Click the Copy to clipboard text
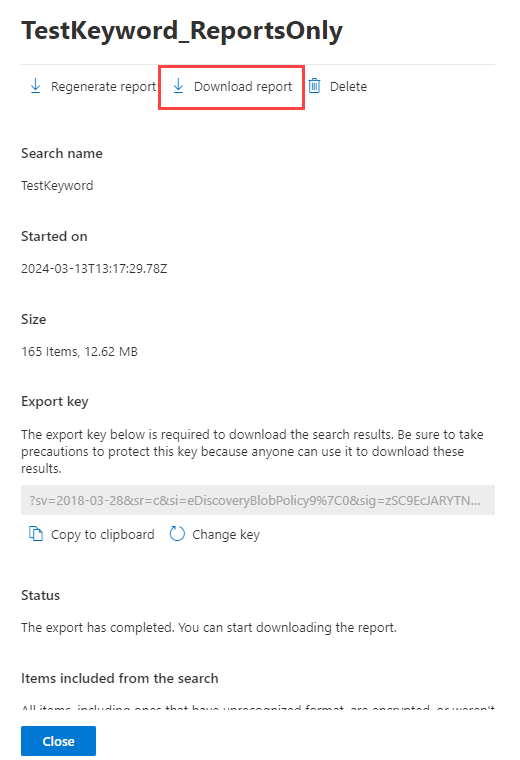Image resolution: width=520 pixels, height=760 pixels. coord(103,535)
